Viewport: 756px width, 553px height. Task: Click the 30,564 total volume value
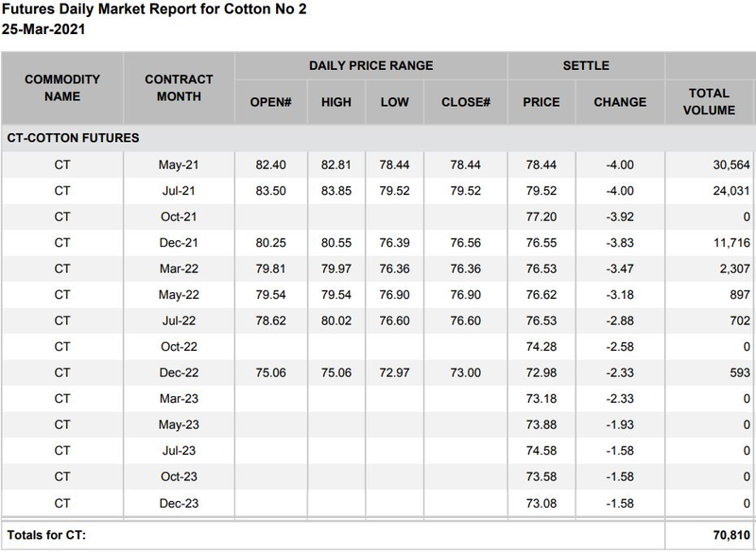pos(728,165)
